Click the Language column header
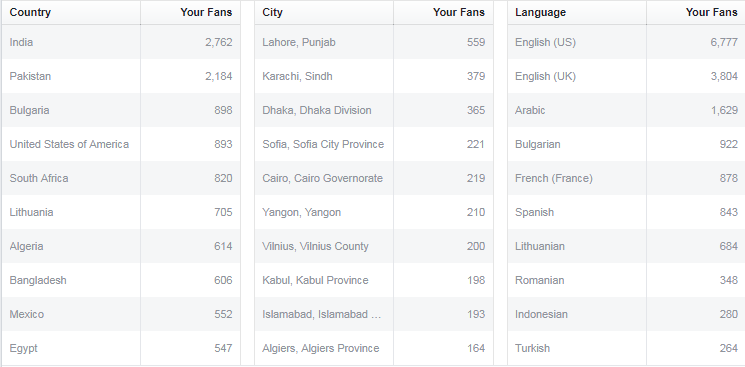 [540, 12]
